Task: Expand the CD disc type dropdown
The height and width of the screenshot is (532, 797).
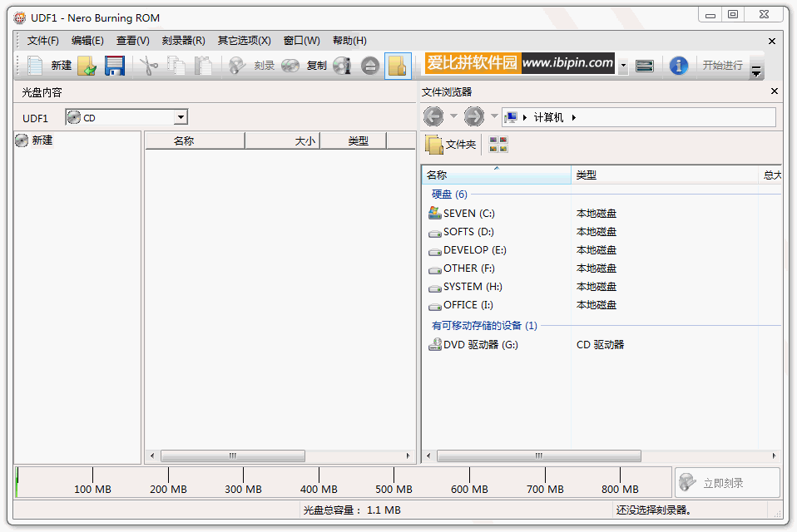Action: [181, 118]
